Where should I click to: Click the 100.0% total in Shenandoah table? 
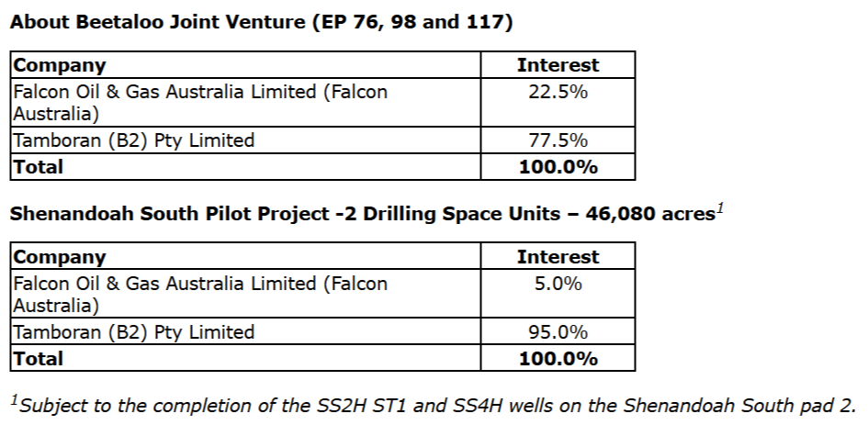click(x=558, y=358)
